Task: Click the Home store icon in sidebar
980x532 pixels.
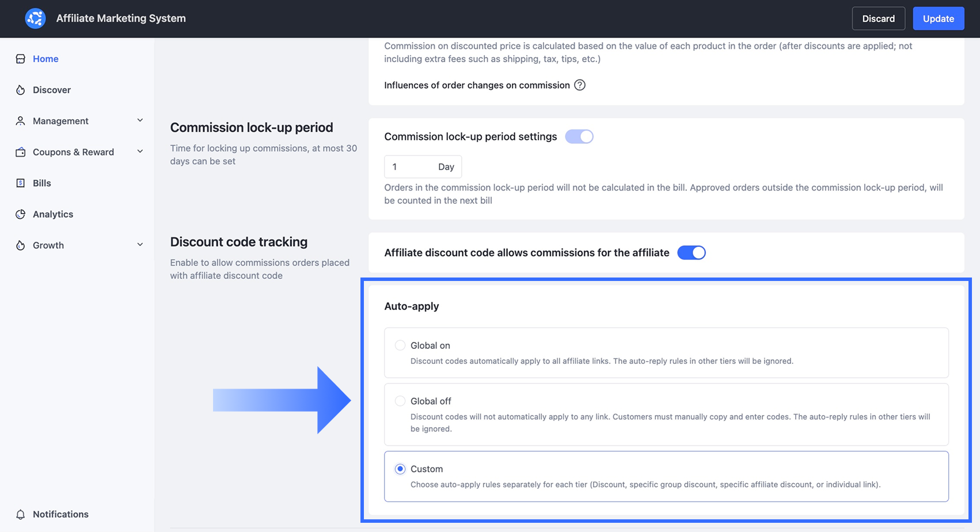Action: [x=21, y=59]
